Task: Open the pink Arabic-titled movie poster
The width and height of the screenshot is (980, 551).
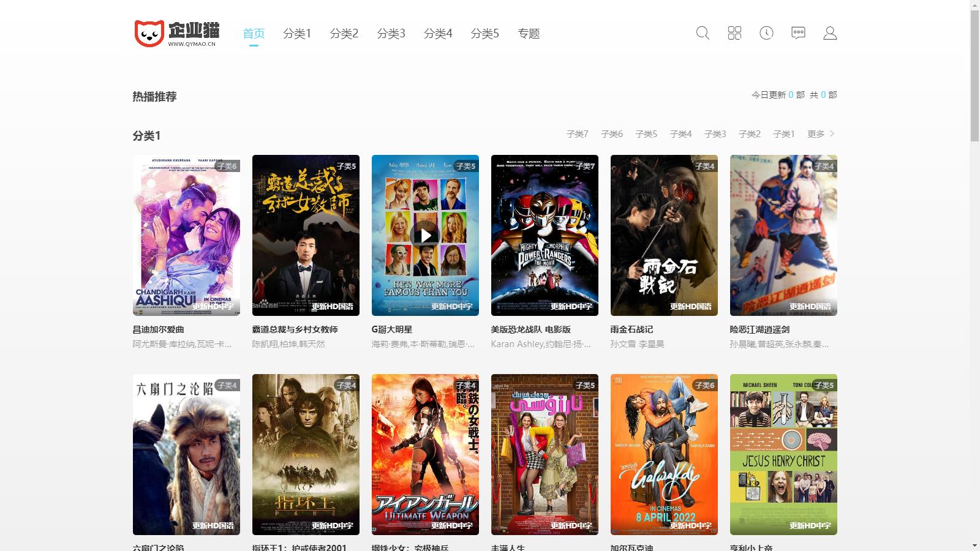Action: point(545,454)
